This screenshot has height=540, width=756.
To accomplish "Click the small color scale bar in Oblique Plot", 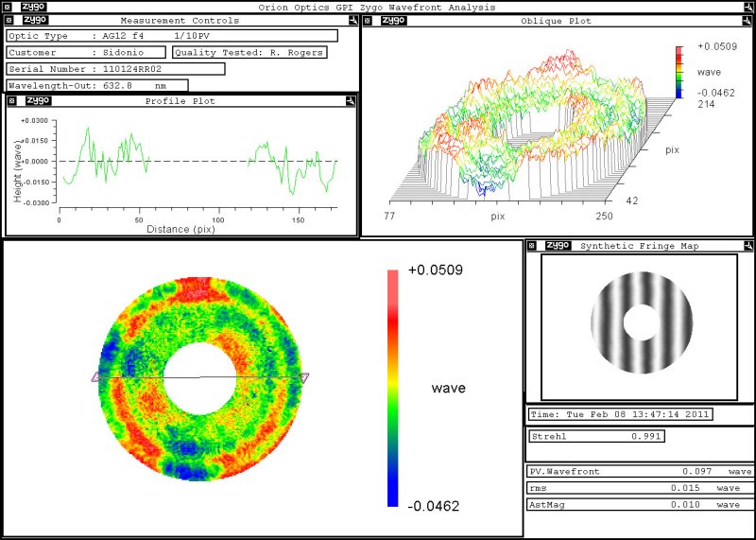I will click(x=679, y=72).
